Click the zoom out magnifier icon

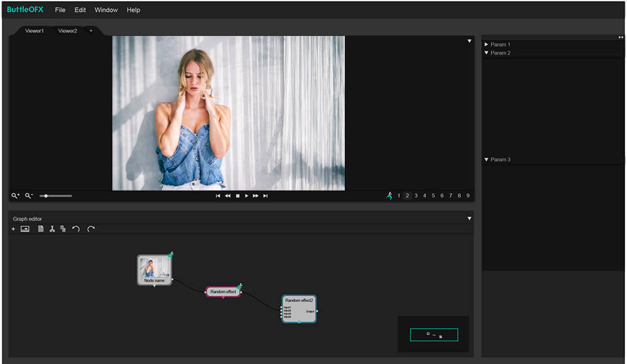29,196
